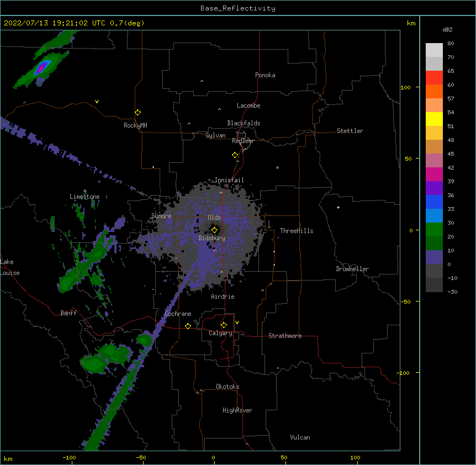Click the Sundre town label
The height and width of the screenshot is (465, 476).
click(161, 216)
